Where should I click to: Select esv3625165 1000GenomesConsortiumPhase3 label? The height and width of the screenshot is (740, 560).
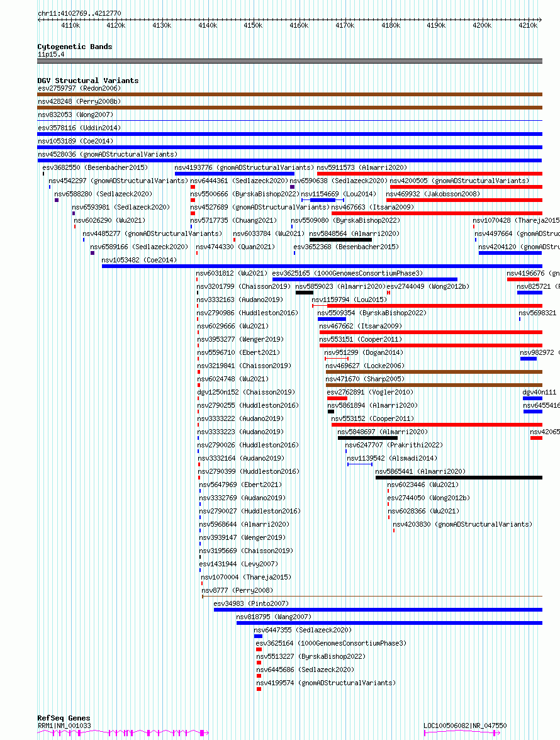coord(348,273)
